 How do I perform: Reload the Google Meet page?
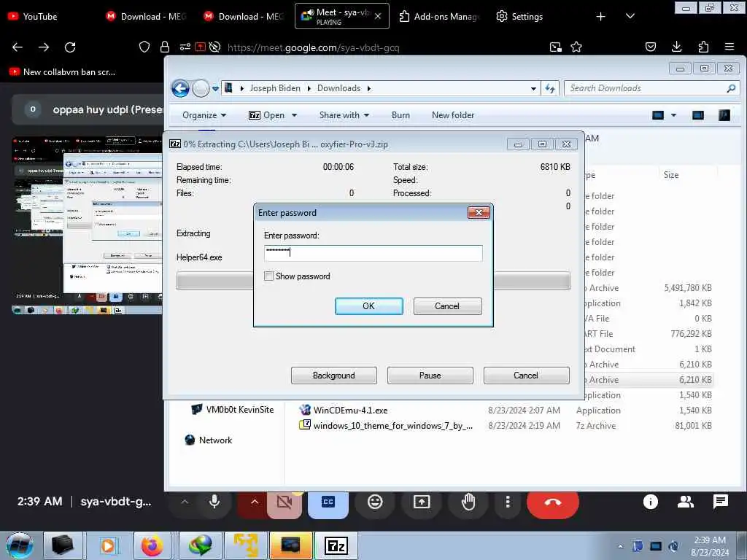[x=70, y=47]
